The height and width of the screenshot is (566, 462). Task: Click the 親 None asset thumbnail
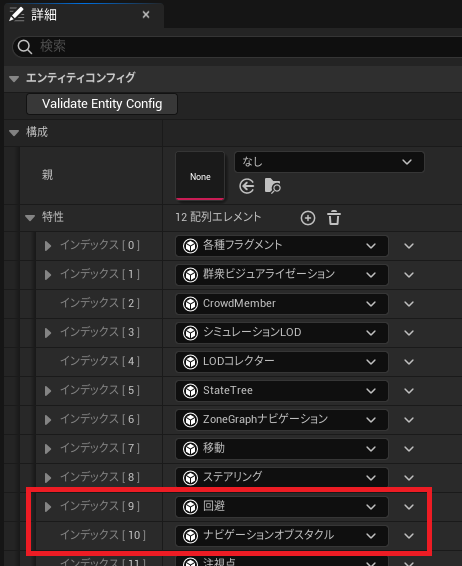pyautogui.click(x=200, y=176)
